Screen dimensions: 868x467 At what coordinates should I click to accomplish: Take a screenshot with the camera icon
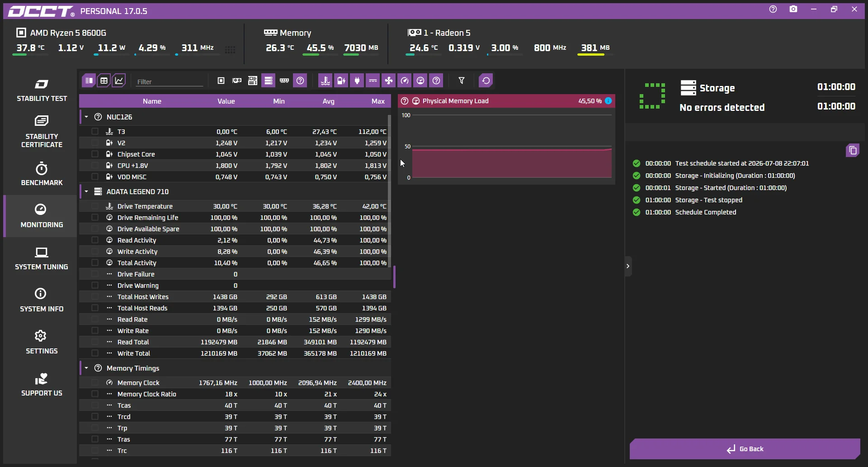pyautogui.click(x=793, y=9)
